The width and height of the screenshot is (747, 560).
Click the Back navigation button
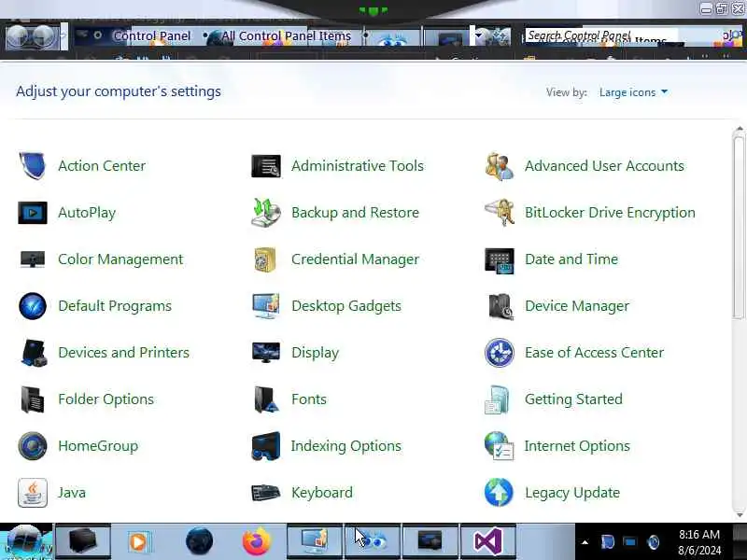coord(19,36)
